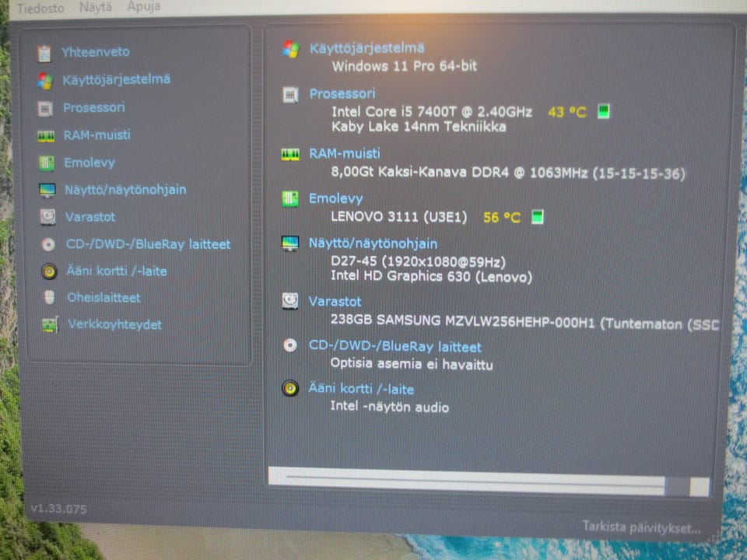
Task: Select CD-/DWD-/BlueRay laitteet in the sidebar
Action: (x=149, y=244)
